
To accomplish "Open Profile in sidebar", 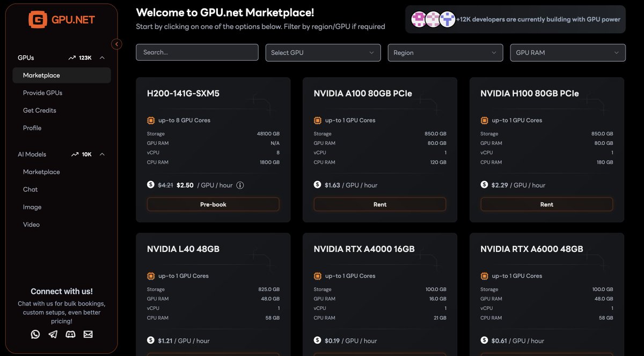I will pos(32,128).
